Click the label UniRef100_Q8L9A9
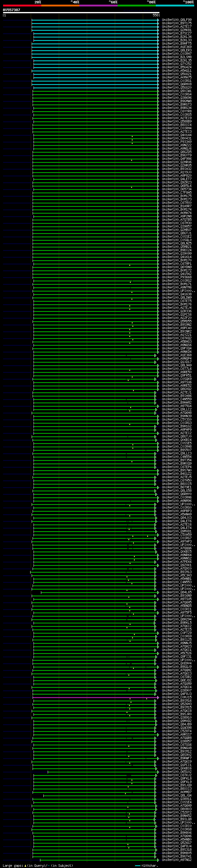 pos(177,365)
